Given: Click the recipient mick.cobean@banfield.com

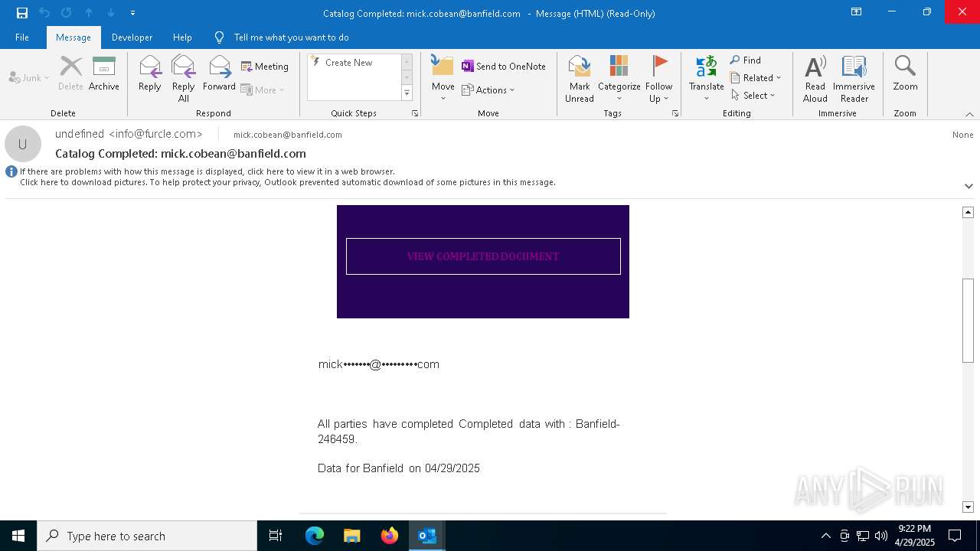Looking at the screenshot, I should coord(288,135).
